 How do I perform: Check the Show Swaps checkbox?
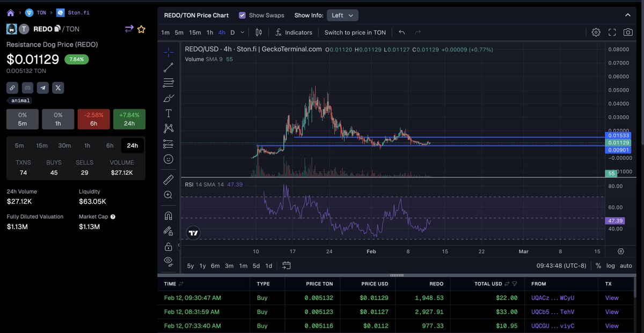[242, 16]
